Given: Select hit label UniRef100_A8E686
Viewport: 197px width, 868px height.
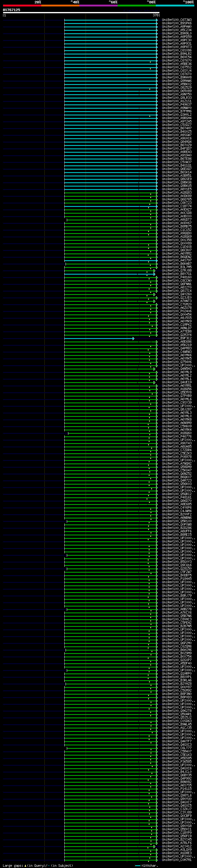Looking at the screenshot, I should click(x=177, y=342).
